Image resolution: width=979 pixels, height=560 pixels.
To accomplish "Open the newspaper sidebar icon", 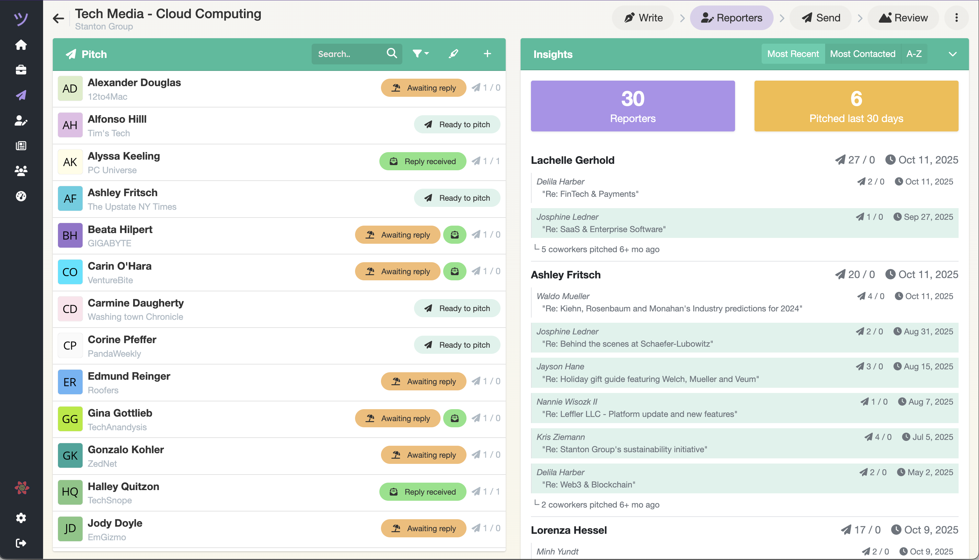I will pyautogui.click(x=21, y=145).
